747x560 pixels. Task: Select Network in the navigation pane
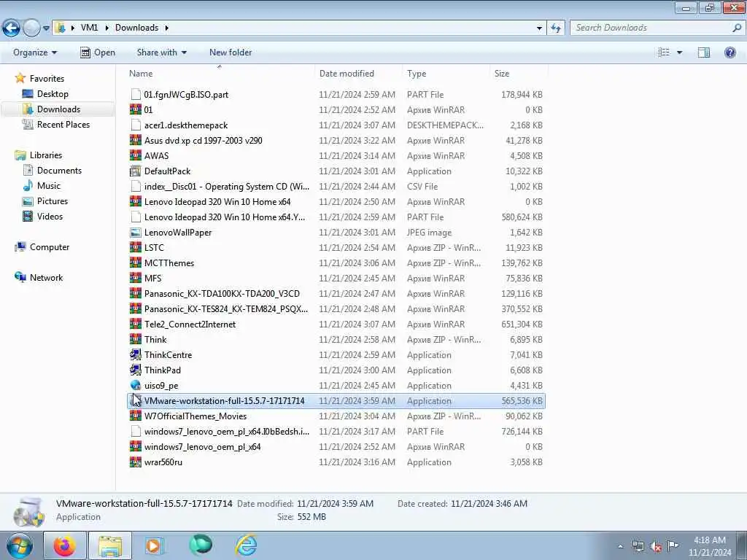[46, 278]
